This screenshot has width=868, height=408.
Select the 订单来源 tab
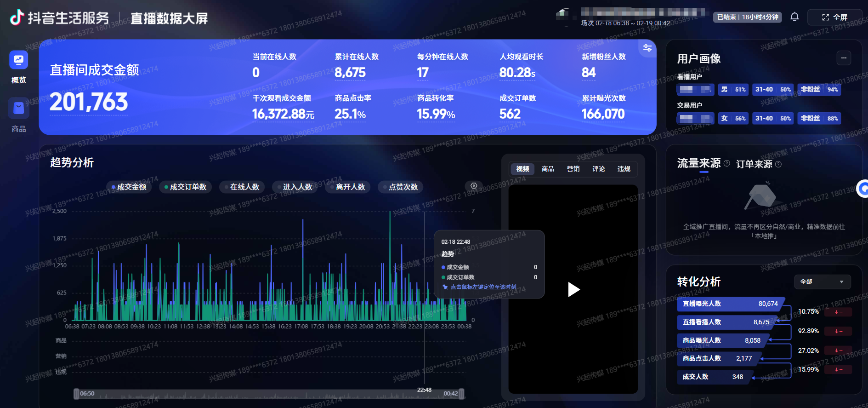pyautogui.click(x=754, y=164)
